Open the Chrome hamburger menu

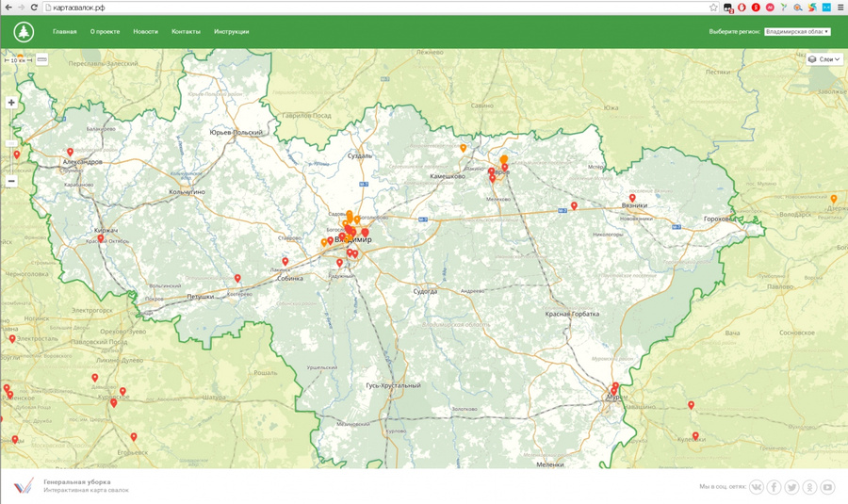pyautogui.click(x=840, y=8)
